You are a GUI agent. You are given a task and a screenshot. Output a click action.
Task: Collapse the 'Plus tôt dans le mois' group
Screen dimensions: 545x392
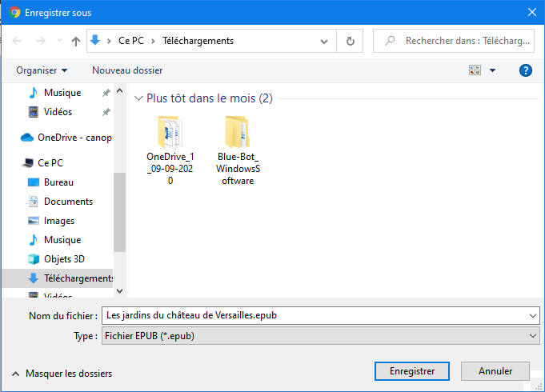click(x=139, y=98)
